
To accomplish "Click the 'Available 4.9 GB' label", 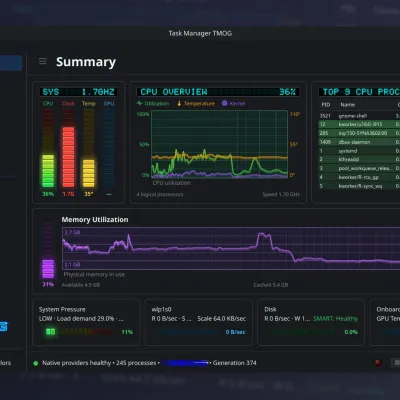I will point(81,285).
